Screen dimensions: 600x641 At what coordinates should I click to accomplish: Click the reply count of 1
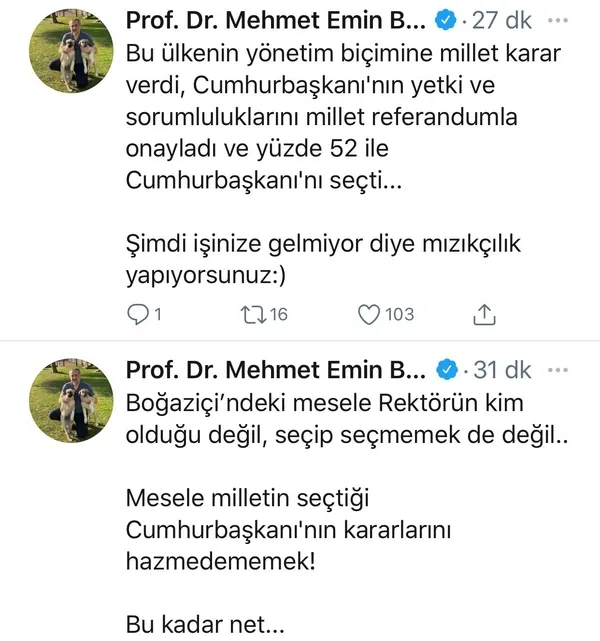pyautogui.click(x=157, y=315)
